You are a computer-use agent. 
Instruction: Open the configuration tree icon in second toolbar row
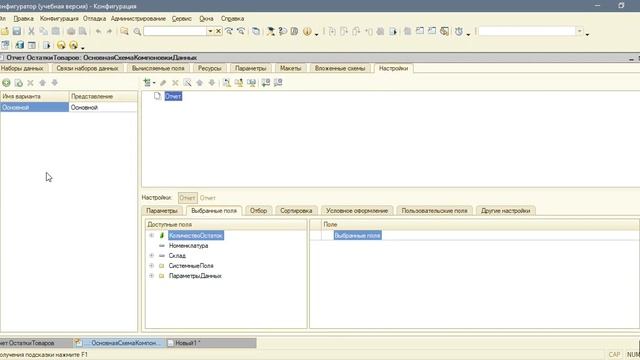click(5, 45)
